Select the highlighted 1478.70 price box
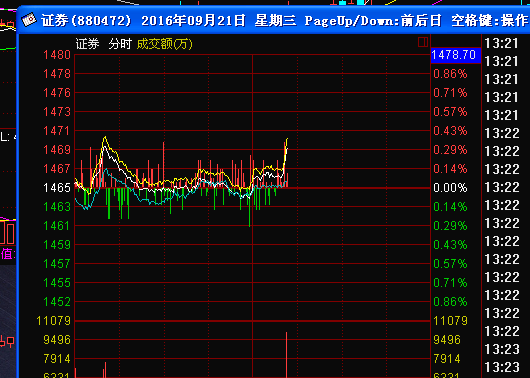The width and height of the screenshot is (530, 378). pyautogui.click(x=455, y=55)
